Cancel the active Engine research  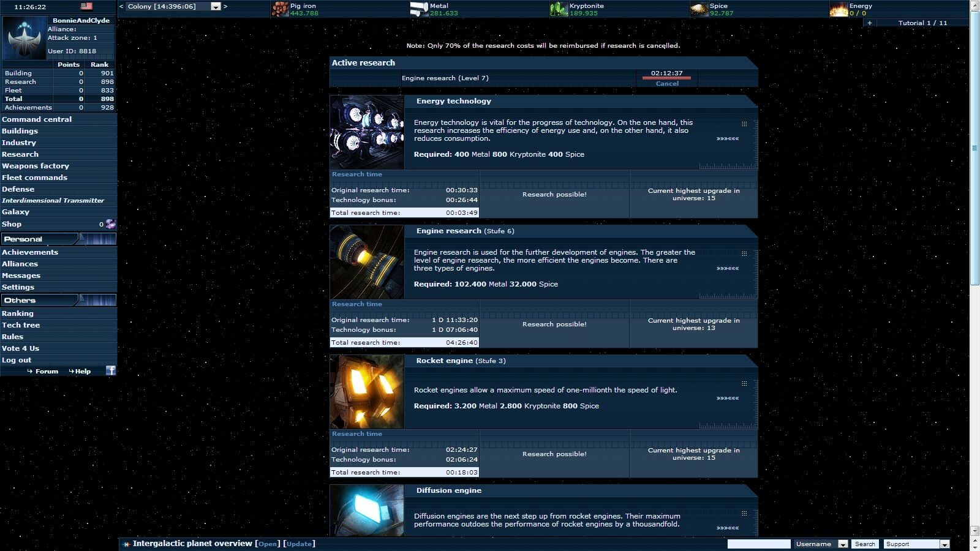click(667, 83)
